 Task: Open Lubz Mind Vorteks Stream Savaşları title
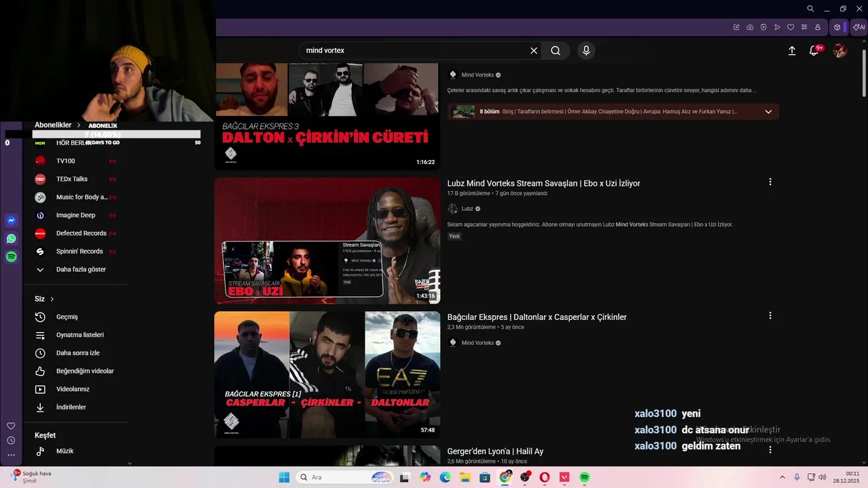(x=544, y=183)
